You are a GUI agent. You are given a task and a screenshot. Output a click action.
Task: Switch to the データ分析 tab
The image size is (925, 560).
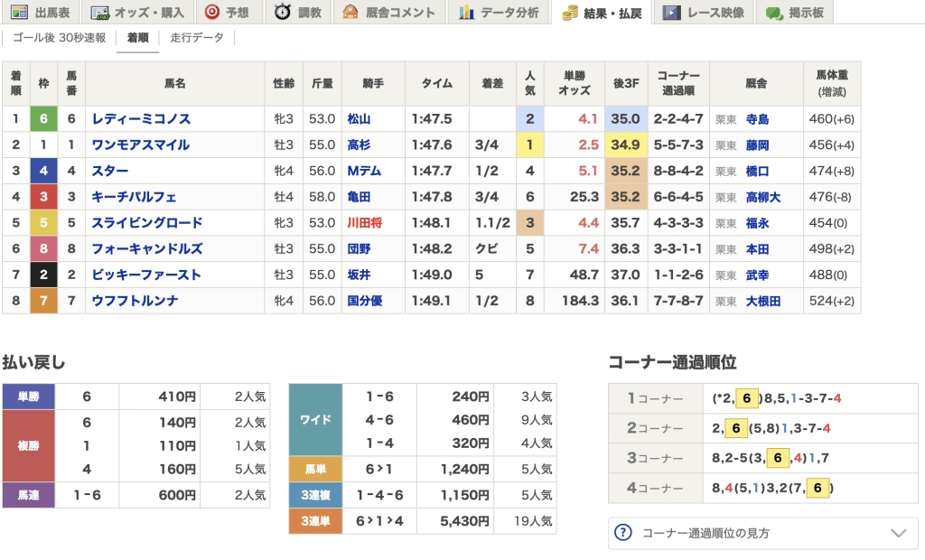499,12
